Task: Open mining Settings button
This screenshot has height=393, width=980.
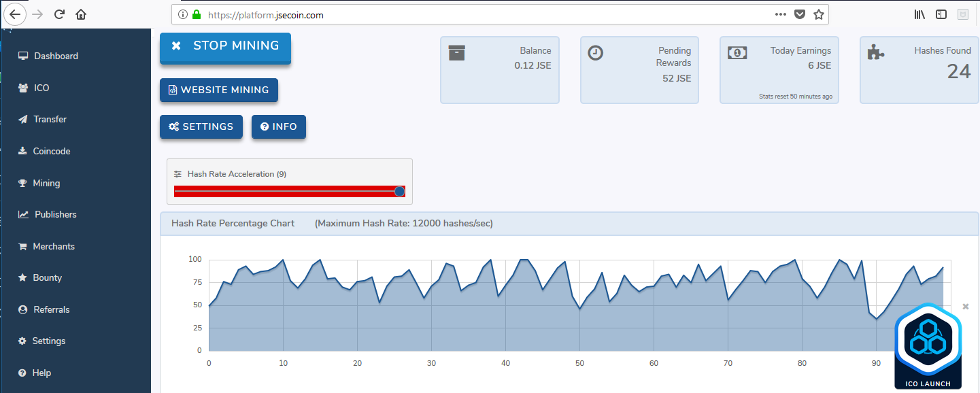Action: coord(201,126)
